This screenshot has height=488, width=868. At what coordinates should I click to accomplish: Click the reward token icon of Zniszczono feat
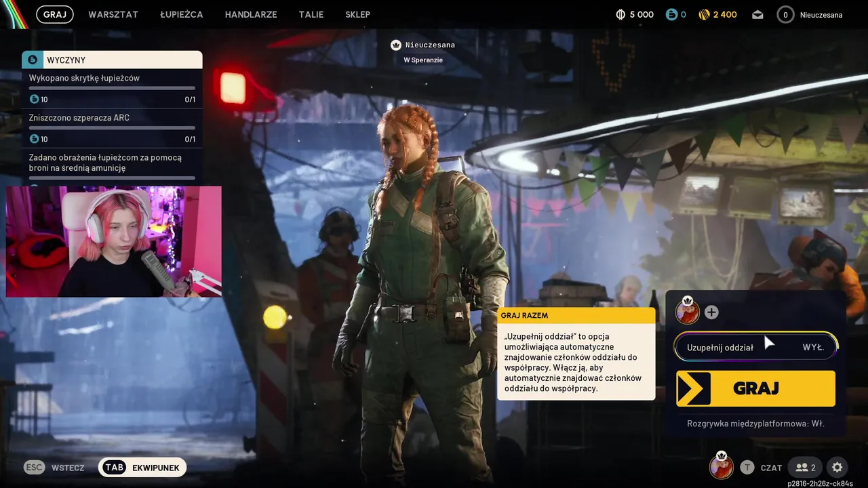click(34, 139)
